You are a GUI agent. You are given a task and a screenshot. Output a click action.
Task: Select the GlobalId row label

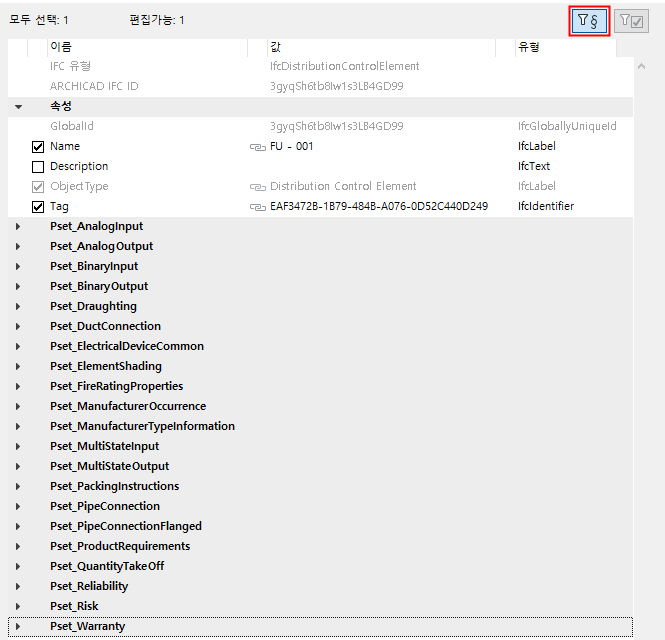click(x=72, y=126)
